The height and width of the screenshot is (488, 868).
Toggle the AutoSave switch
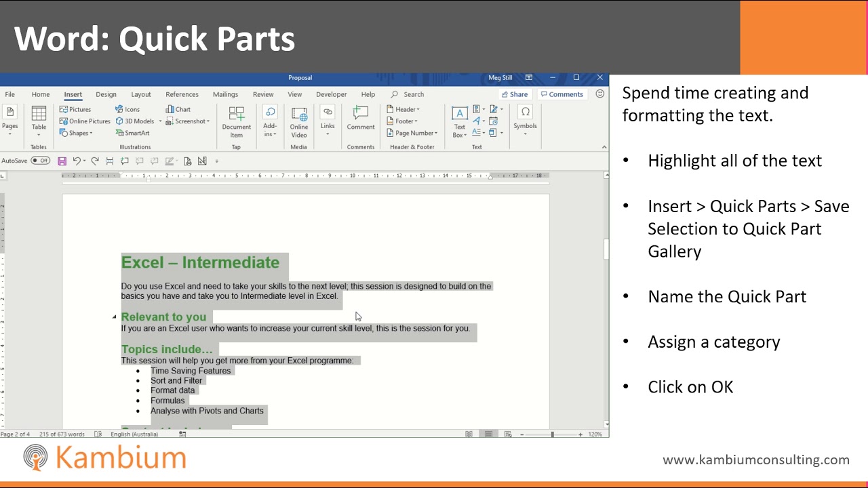coord(41,161)
